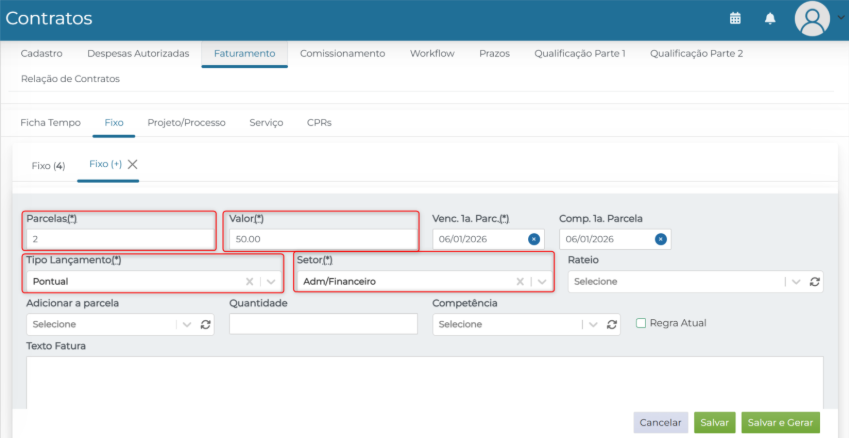The width and height of the screenshot is (849, 438).
Task: Refresh the Competência list
Action: click(x=611, y=324)
